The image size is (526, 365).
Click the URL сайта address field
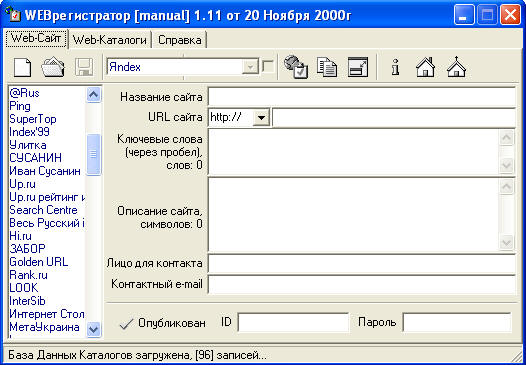point(394,118)
